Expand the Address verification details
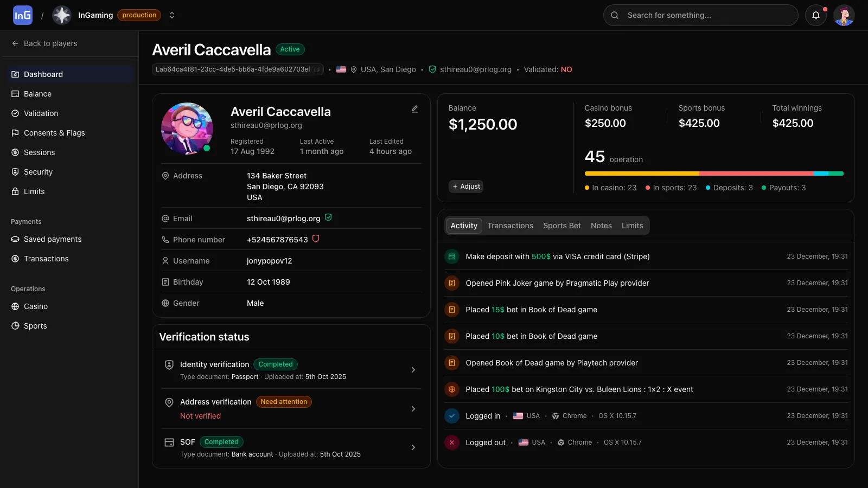Viewport: 868px width, 488px height. point(413,409)
